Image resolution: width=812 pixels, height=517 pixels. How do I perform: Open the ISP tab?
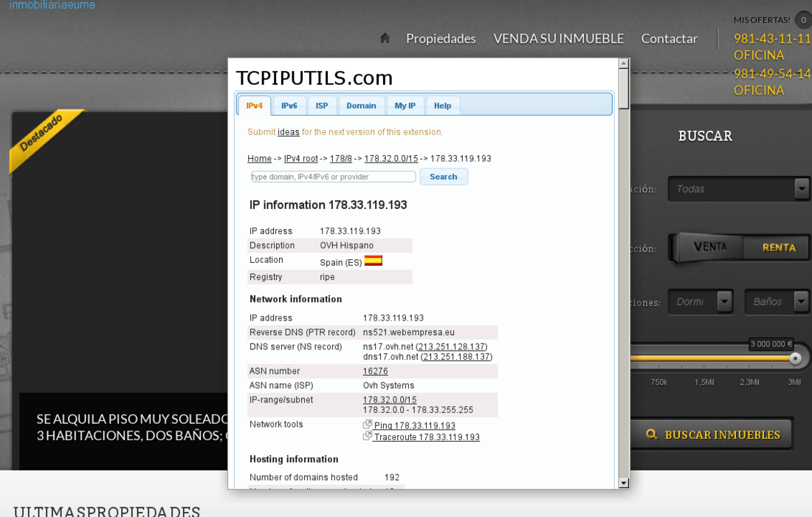pos(322,106)
